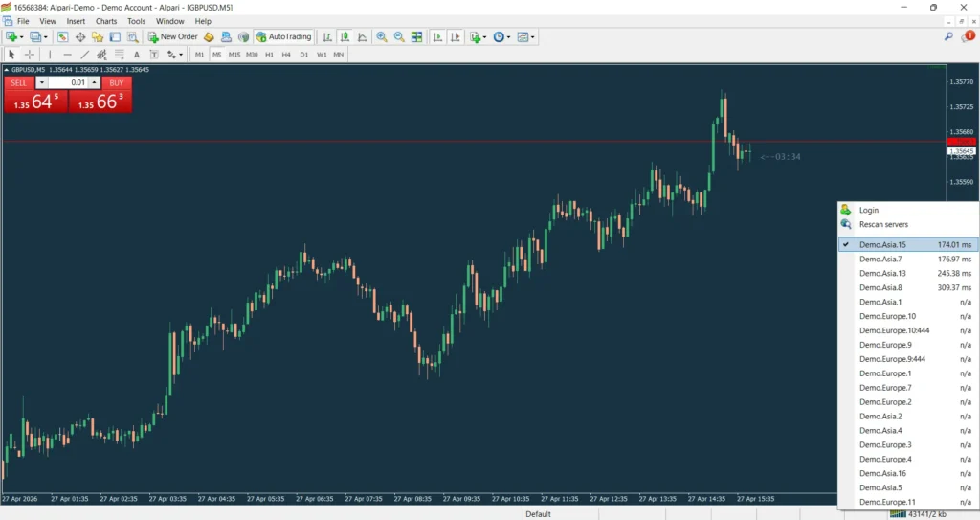Select the Trendline drawing tool

(85, 55)
